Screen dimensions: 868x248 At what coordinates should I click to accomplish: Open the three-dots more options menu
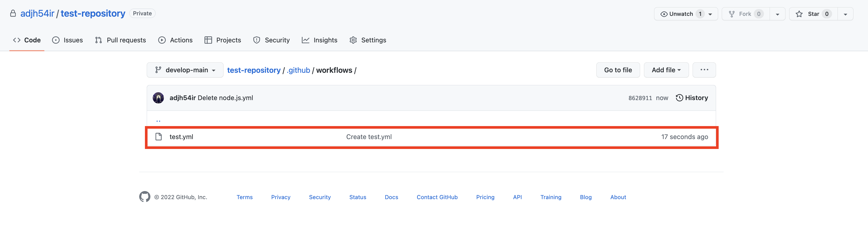tap(704, 70)
